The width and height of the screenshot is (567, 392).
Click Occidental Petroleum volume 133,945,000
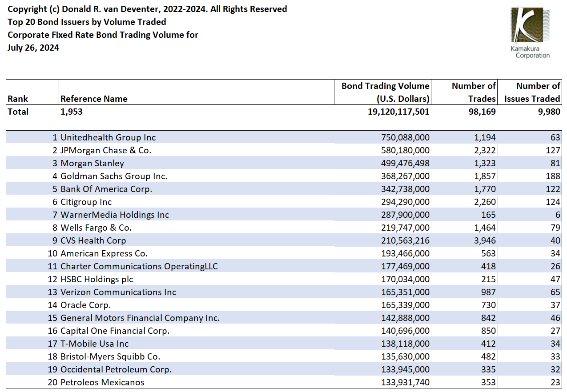point(406,369)
